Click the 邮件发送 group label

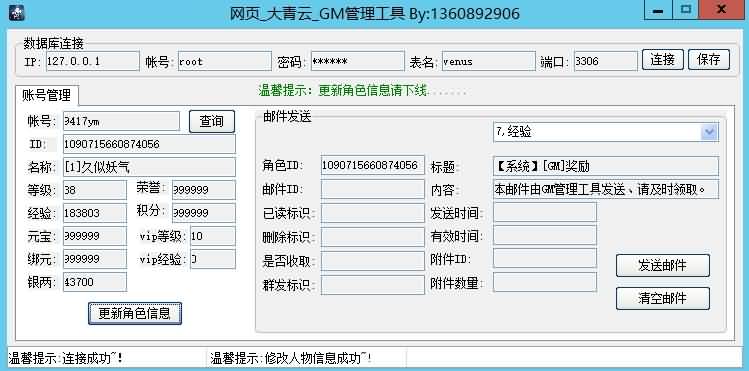click(287, 116)
